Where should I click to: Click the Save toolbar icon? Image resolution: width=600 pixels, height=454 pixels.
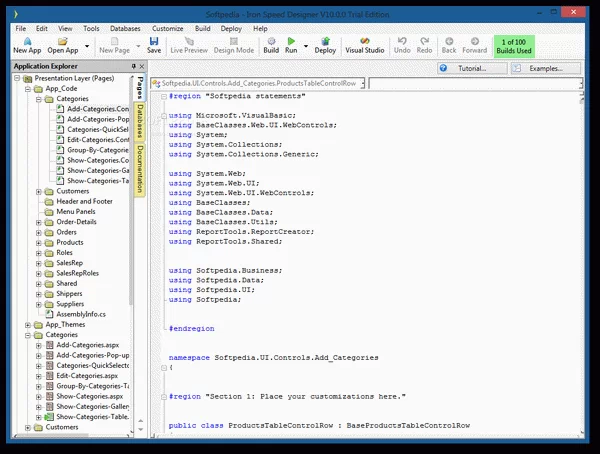pyautogui.click(x=154, y=45)
